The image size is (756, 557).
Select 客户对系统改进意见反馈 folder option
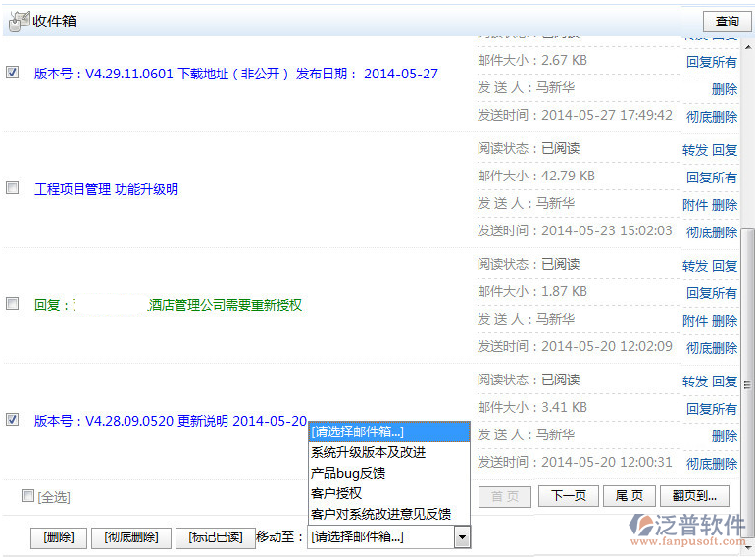click(x=380, y=514)
